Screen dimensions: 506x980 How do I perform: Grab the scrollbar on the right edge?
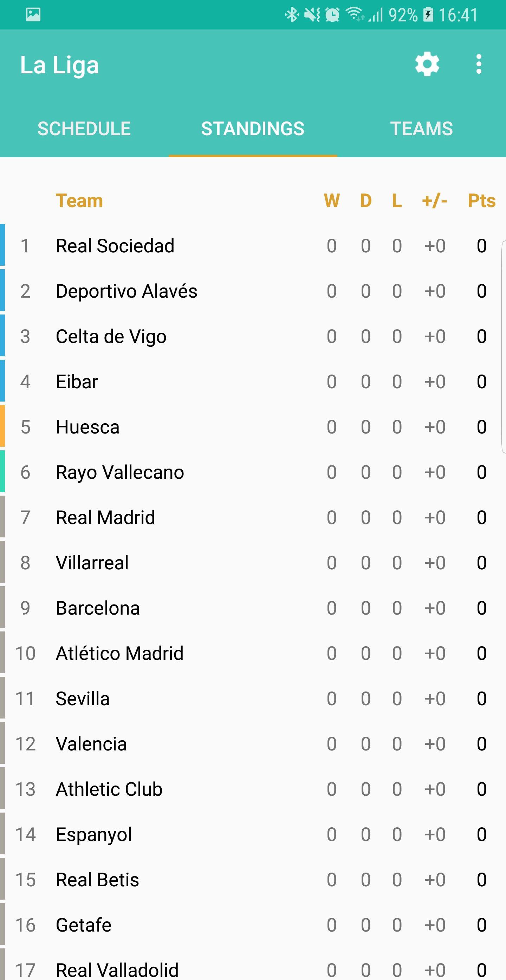pos(503,346)
